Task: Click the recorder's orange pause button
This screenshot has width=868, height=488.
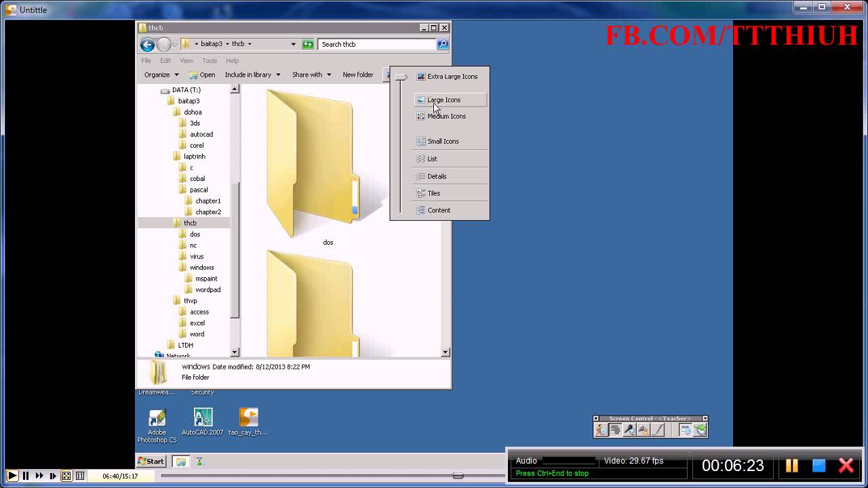Action: 791,466
